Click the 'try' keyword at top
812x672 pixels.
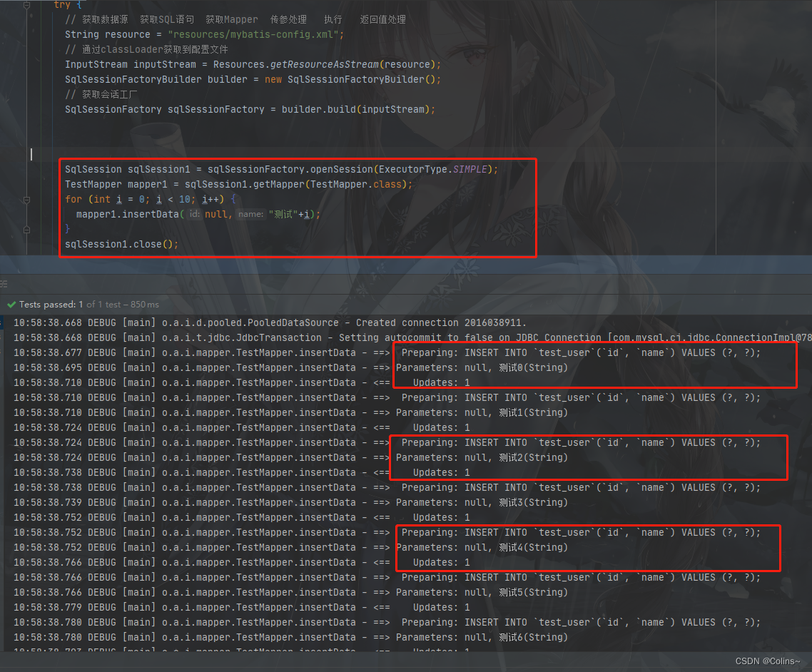point(61,5)
